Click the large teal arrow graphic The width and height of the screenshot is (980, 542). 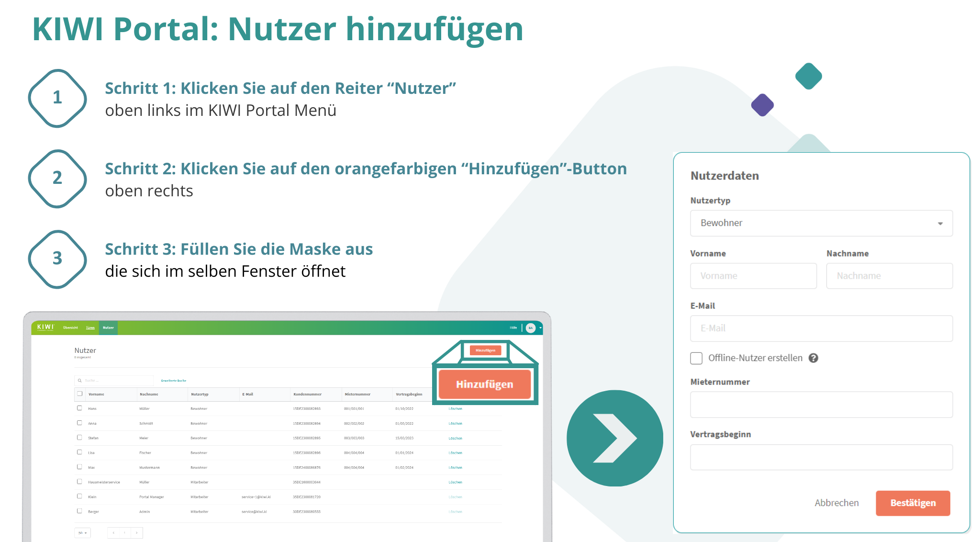[614, 438]
